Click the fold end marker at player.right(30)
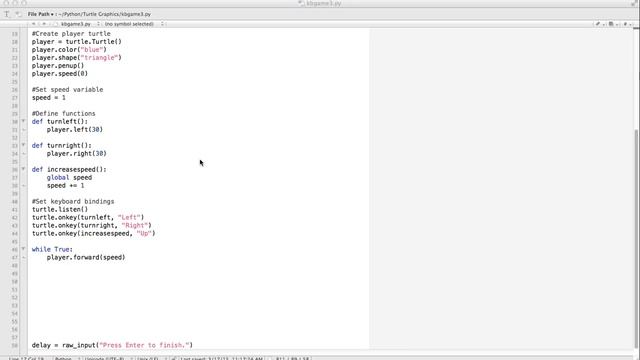 pyautogui.click(x=24, y=153)
